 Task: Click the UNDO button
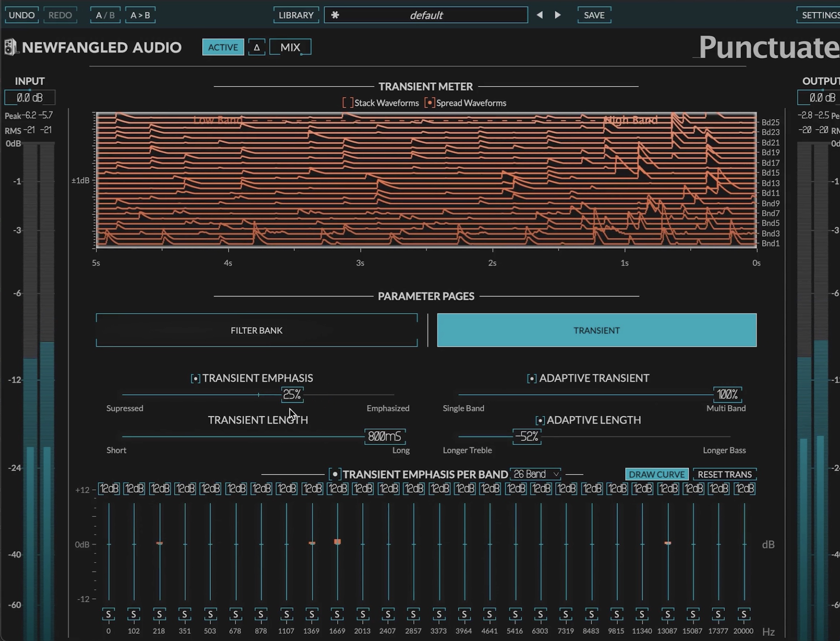click(22, 15)
